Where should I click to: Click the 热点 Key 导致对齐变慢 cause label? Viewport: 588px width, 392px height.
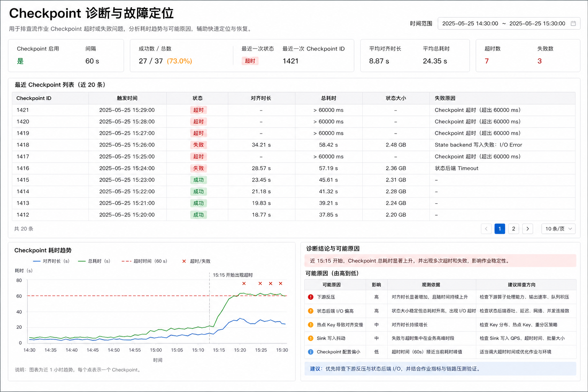coord(340,325)
